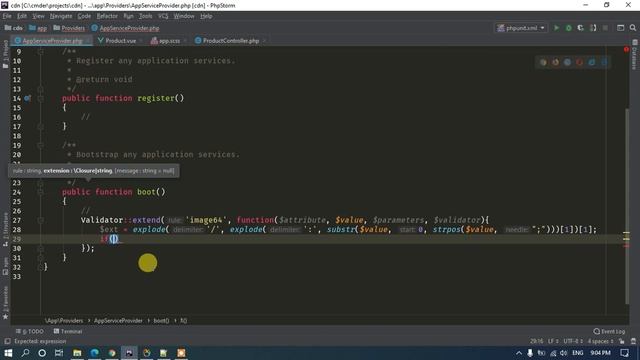Viewport: 640px width, 360px height.
Task: Collapse the register() doc comment on line 9
Action: (40, 51)
